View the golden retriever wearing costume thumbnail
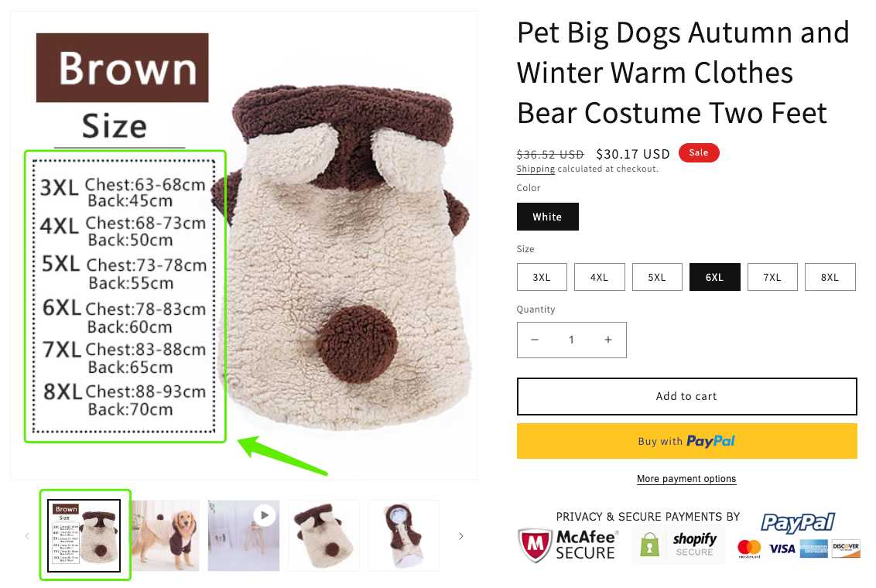 pos(164,535)
